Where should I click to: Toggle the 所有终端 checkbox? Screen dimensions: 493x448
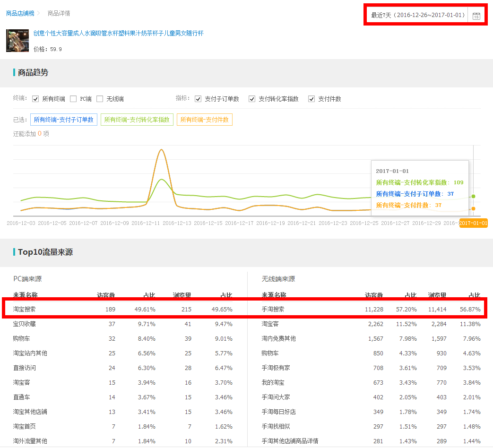pyautogui.click(x=35, y=99)
